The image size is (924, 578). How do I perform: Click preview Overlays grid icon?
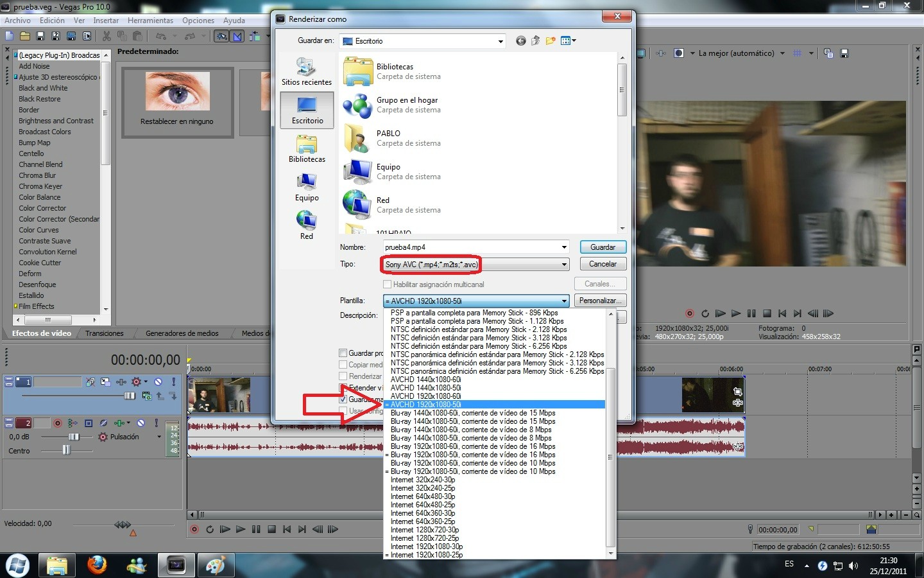click(798, 53)
